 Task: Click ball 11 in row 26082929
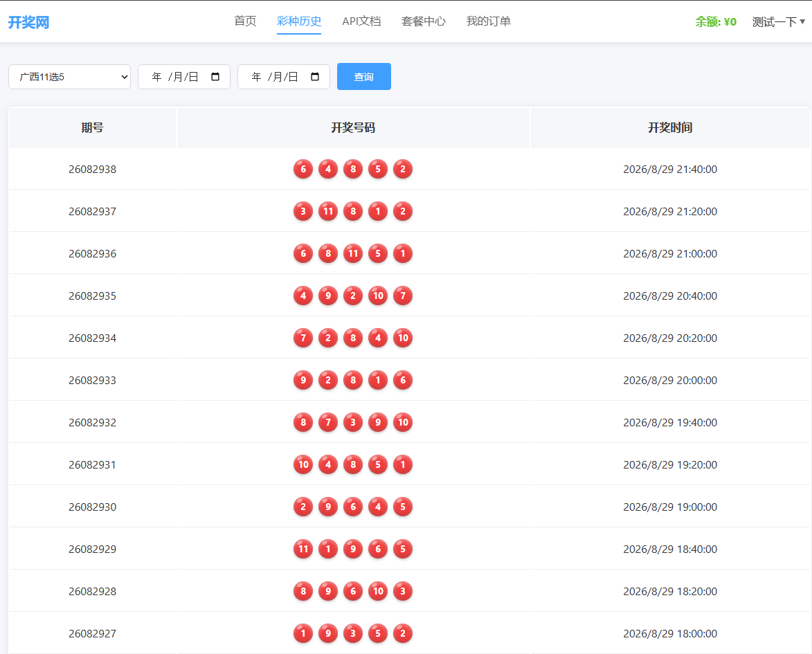[x=303, y=549]
